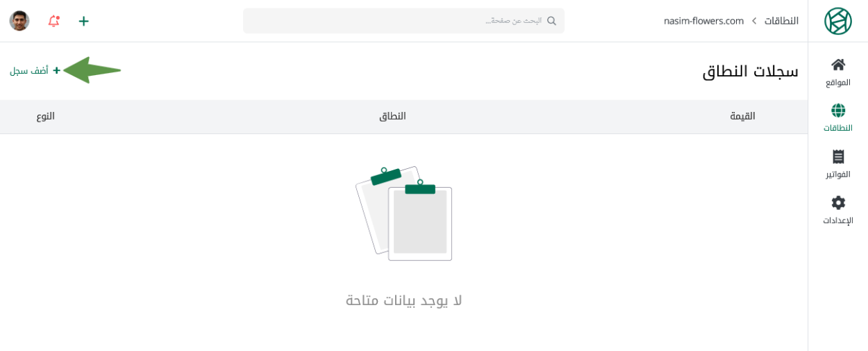868x351 pixels.
Task: Click the النطاق column header
Action: click(x=392, y=116)
